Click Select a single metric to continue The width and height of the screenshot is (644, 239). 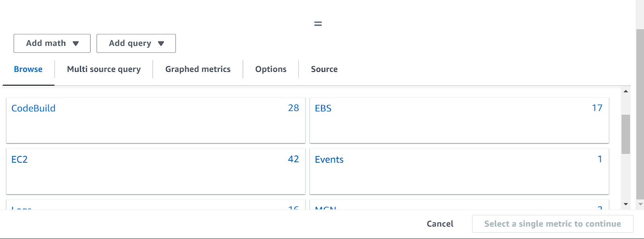pos(553,224)
